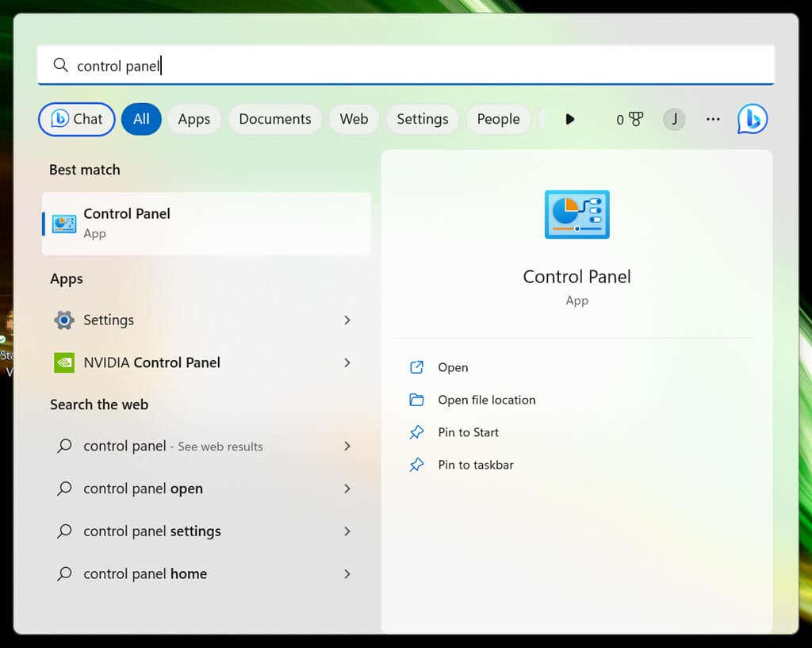Select the Control Panel best match result
Screen dimensions: 812x648
[206, 223]
